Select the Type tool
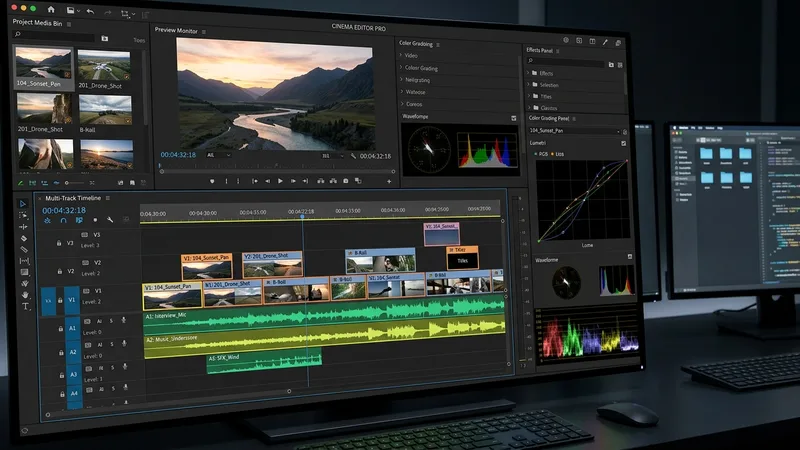This screenshot has width=800, height=450. coord(26,307)
